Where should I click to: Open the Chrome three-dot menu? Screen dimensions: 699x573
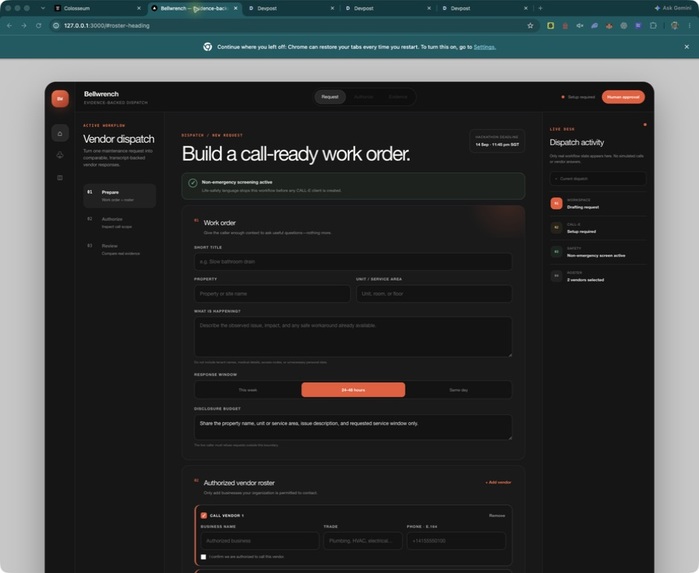[x=689, y=26]
